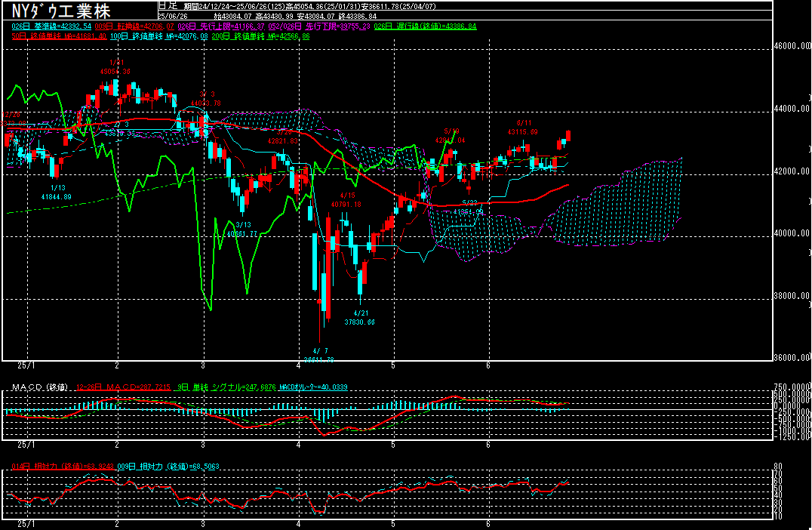Image resolution: width=812 pixels, height=530 pixels.
Task: Click the 3/3 high marker 44033.78
Action: 205,99
